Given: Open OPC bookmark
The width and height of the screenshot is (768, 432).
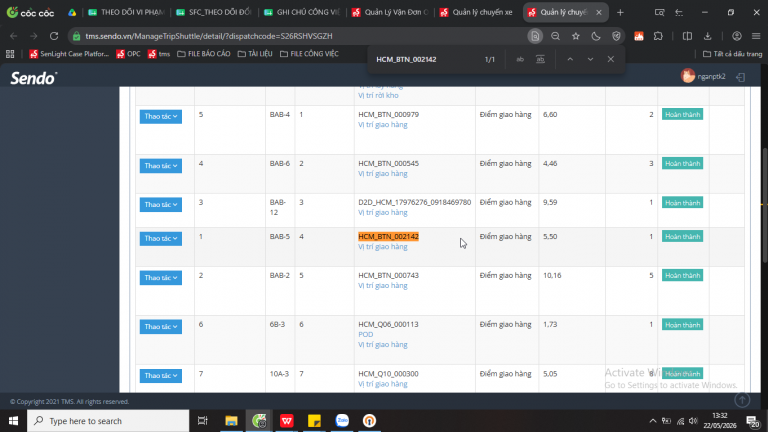Looking at the screenshot, I should [128, 54].
